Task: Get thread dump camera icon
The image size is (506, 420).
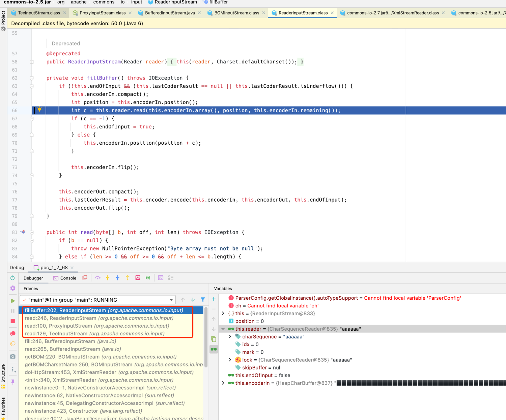Action: point(12,356)
